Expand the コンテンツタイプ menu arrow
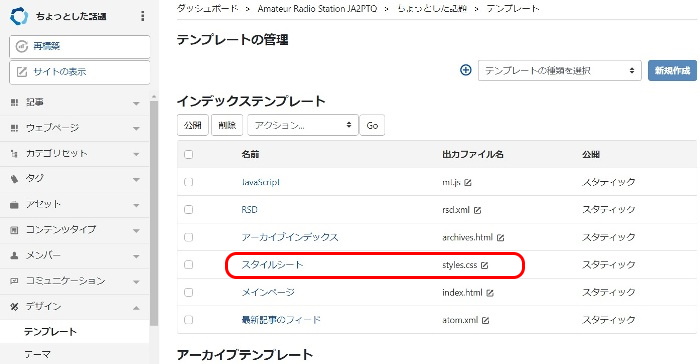The height and width of the screenshot is (364, 700). [x=136, y=231]
